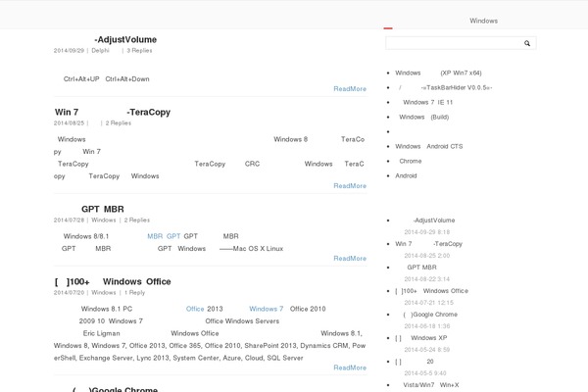
Task: Open sidebar link Windows (XP Win7 x64)
Action: (438, 73)
